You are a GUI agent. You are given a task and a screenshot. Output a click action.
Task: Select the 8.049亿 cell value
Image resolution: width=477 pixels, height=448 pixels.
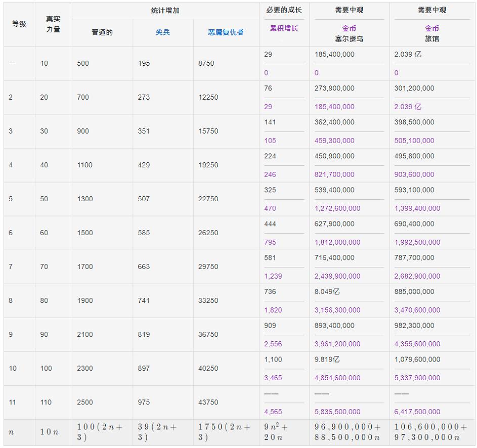point(327,292)
